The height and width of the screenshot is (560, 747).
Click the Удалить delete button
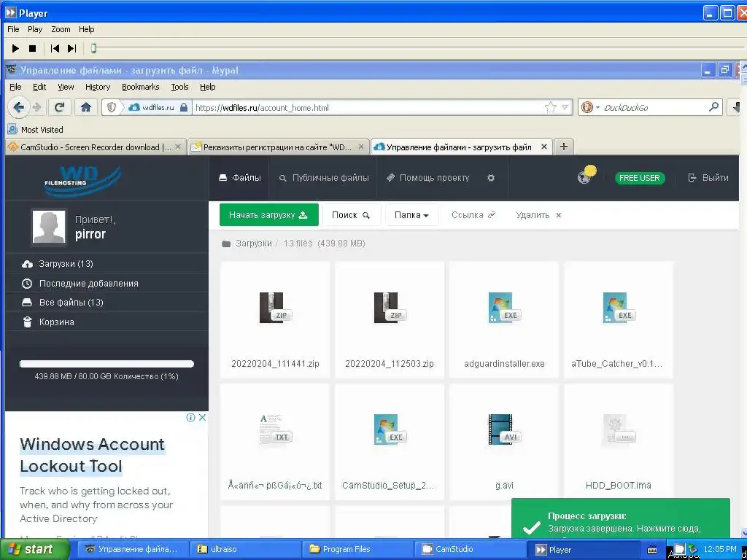[x=538, y=215]
